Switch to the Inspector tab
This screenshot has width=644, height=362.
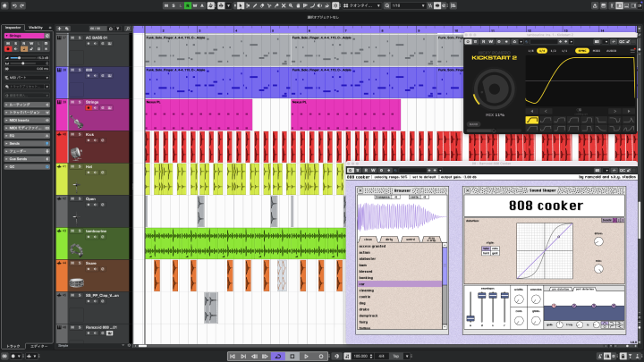pos(13,28)
